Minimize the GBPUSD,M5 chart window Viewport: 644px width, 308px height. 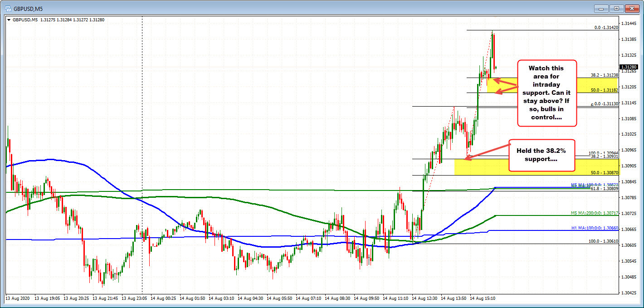(x=602, y=8)
